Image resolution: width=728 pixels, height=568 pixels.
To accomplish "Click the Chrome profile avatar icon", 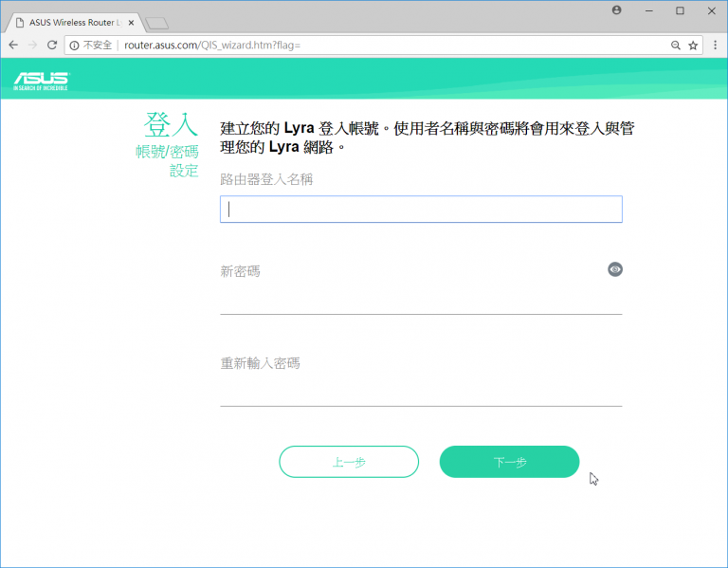I will click(x=616, y=10).
